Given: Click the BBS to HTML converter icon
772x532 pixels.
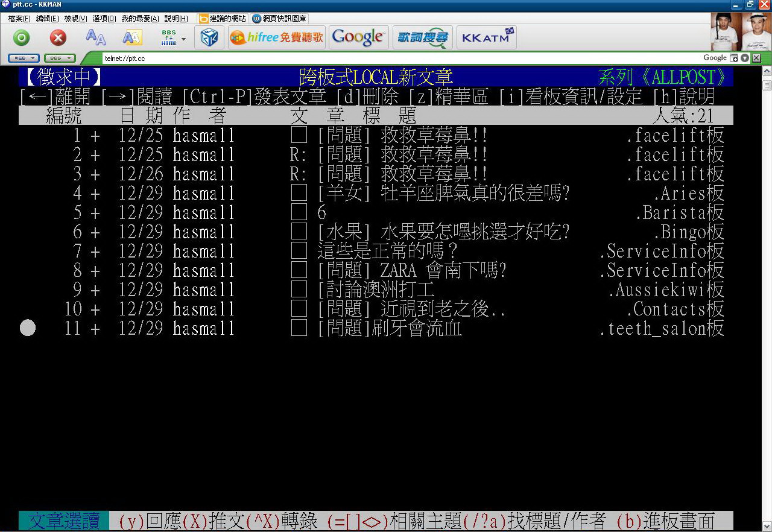Looking at the screenshot, I should [169, 38].
